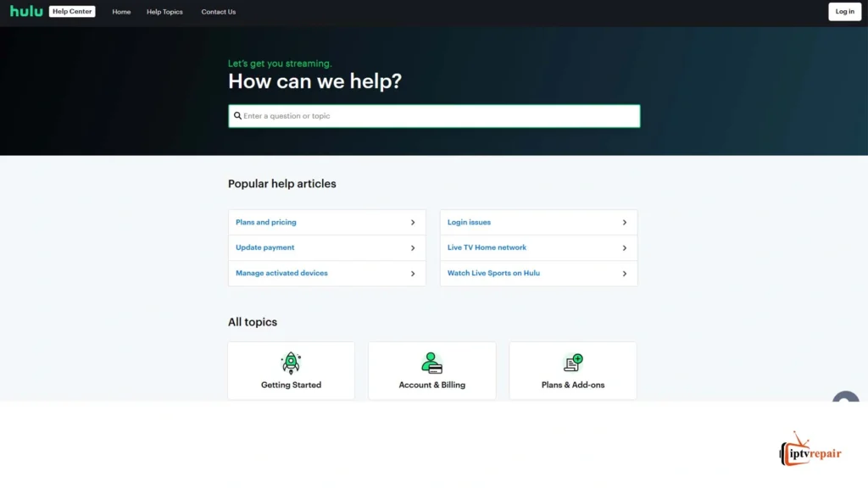Image resolution: width=868 pixels, height=488 pixels.
Task: Expand the Login issues chevron
Action: (625, 222)
